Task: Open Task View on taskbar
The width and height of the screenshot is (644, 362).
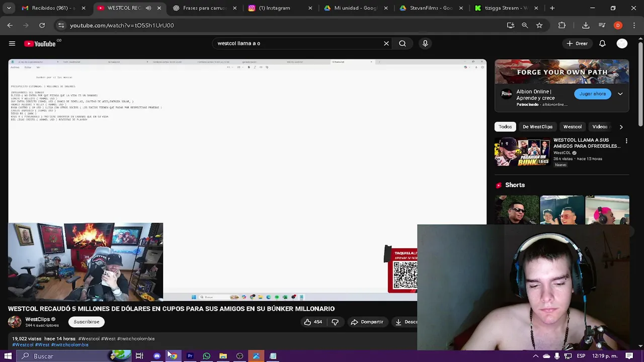Action: pos(139,356)
